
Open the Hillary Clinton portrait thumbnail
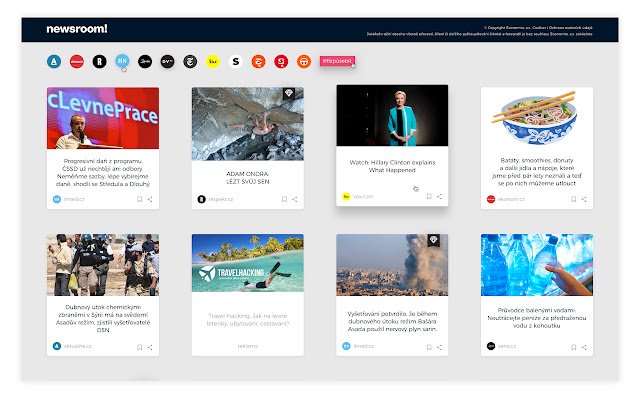click(392, 115)
